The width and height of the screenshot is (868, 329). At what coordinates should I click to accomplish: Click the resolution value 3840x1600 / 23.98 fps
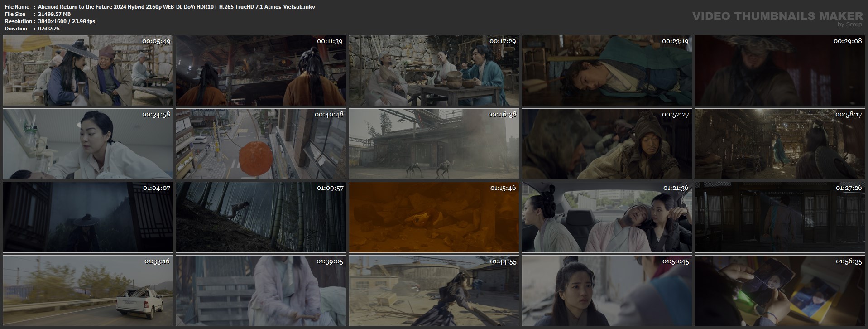tap(67, 21)
